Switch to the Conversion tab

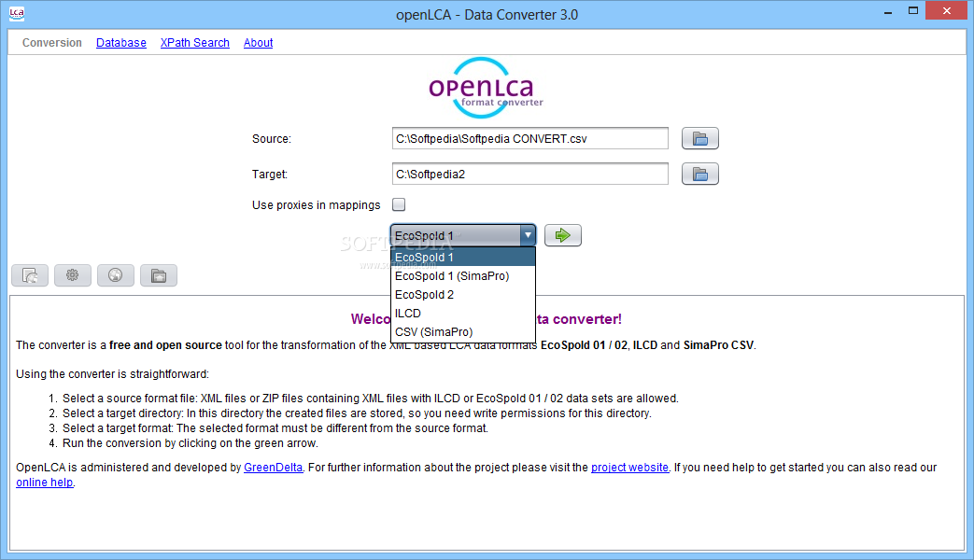tap(52, 43)
